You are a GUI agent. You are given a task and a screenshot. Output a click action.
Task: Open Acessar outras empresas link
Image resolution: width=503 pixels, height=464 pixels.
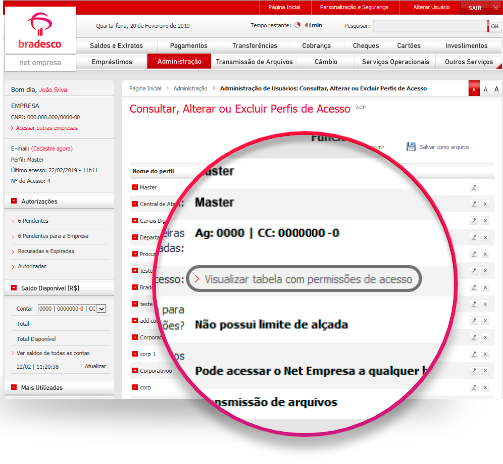[46, 128]
